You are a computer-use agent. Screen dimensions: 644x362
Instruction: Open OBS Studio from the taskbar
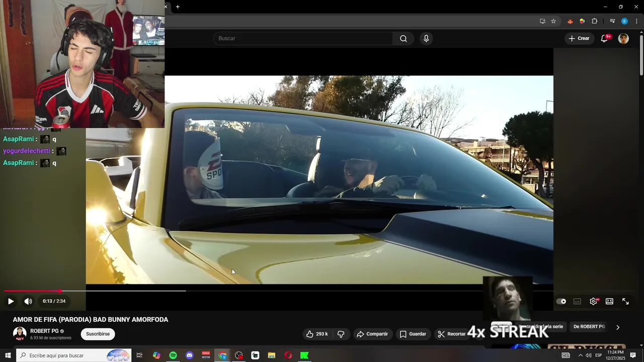pyautogui.click(x=239, y=355)
